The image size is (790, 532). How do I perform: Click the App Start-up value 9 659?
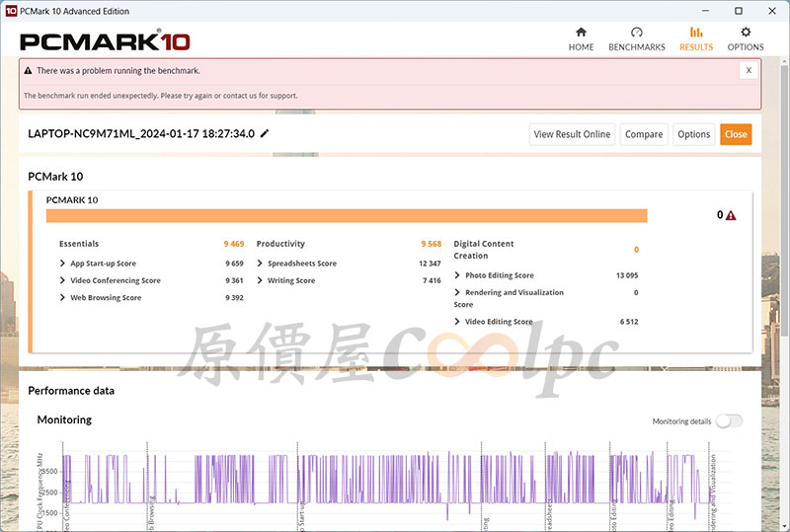click(234, 264)
